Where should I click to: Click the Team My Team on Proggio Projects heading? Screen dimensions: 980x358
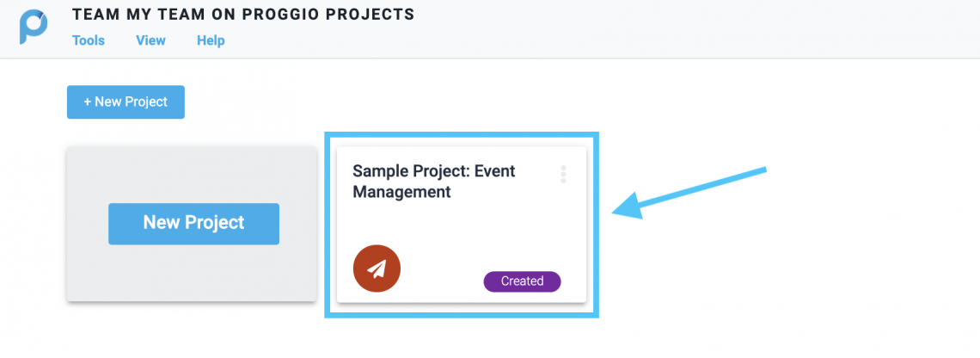point(243,15)
